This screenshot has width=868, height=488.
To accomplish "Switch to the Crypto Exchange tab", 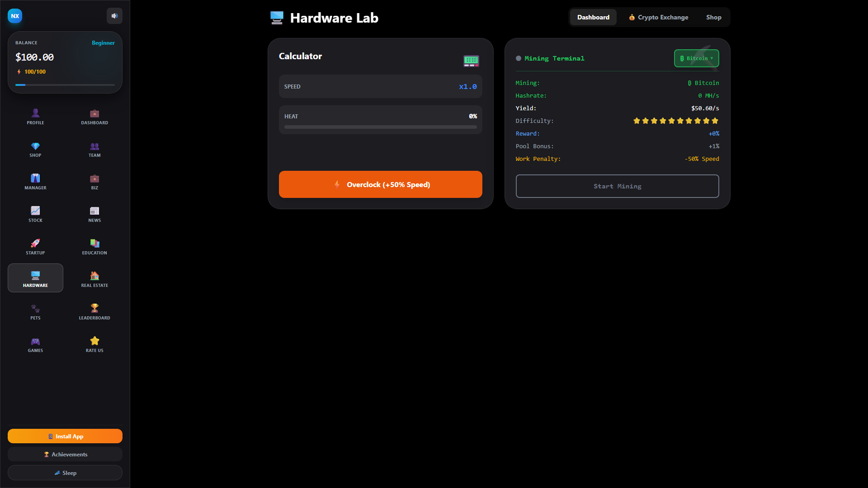I will point(658,17).
